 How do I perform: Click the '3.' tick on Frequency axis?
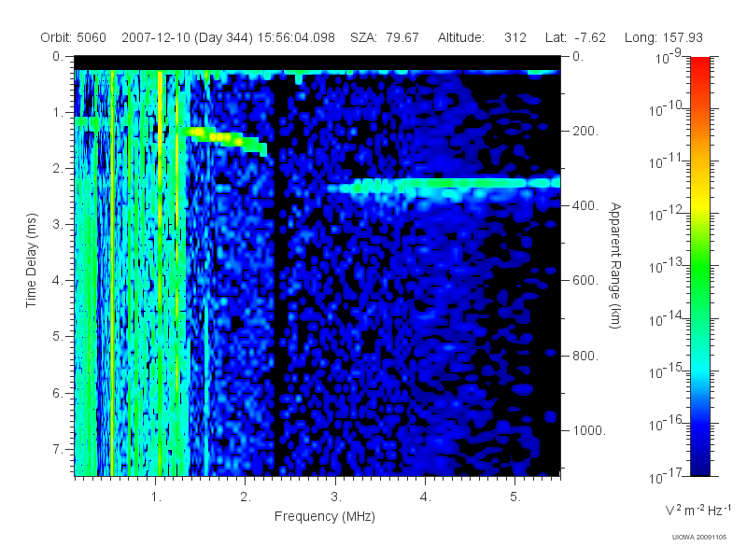pos(336,497)
